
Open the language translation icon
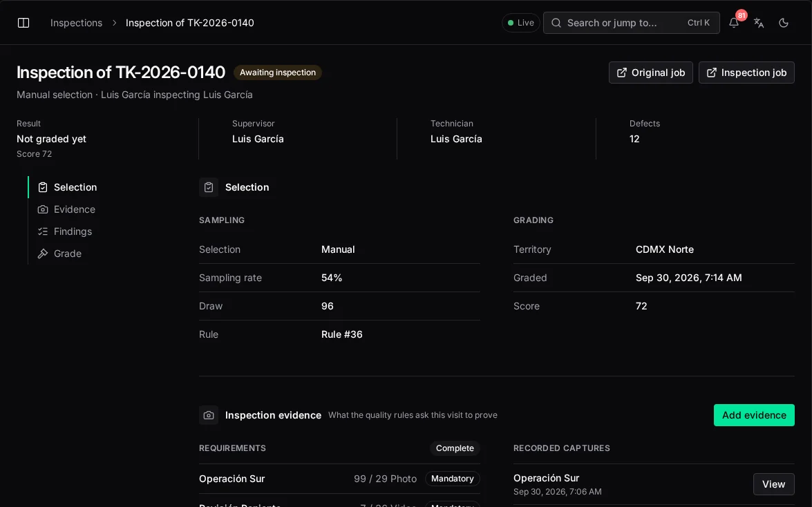click(x=759, y=23)
